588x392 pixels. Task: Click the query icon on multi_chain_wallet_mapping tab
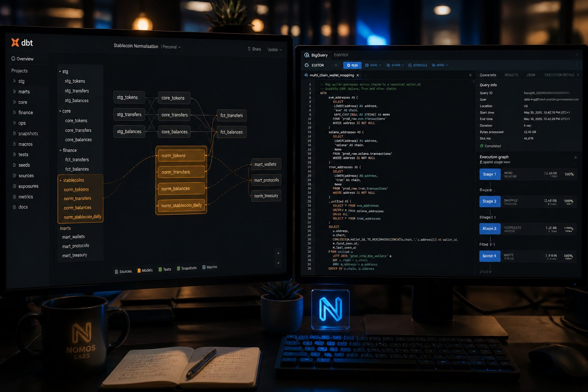pos(306,75)
